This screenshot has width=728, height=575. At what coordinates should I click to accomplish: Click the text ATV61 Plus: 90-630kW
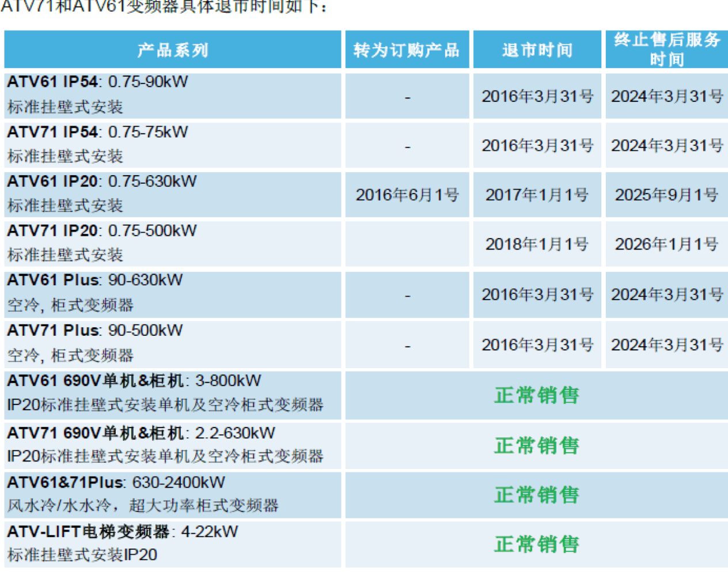coord(95,281)
